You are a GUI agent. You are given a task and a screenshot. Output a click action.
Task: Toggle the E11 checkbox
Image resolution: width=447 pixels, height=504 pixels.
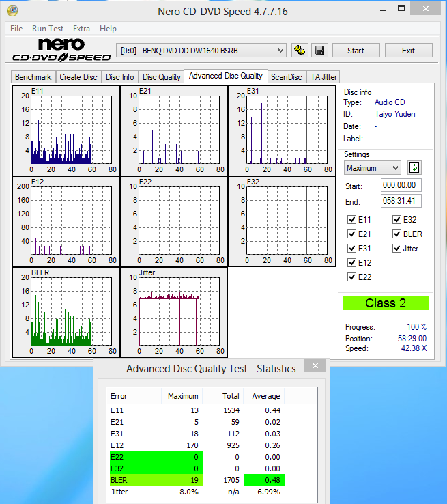[351, 219]
